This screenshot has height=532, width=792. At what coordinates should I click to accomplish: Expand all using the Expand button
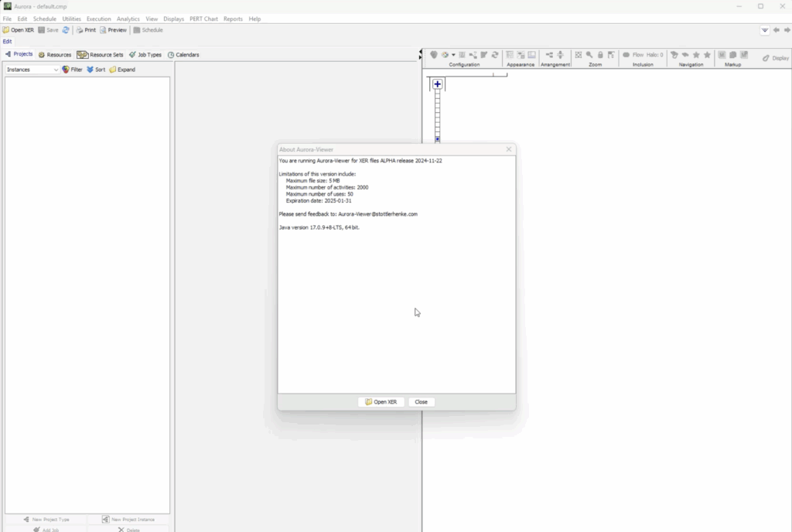[122, 70]
